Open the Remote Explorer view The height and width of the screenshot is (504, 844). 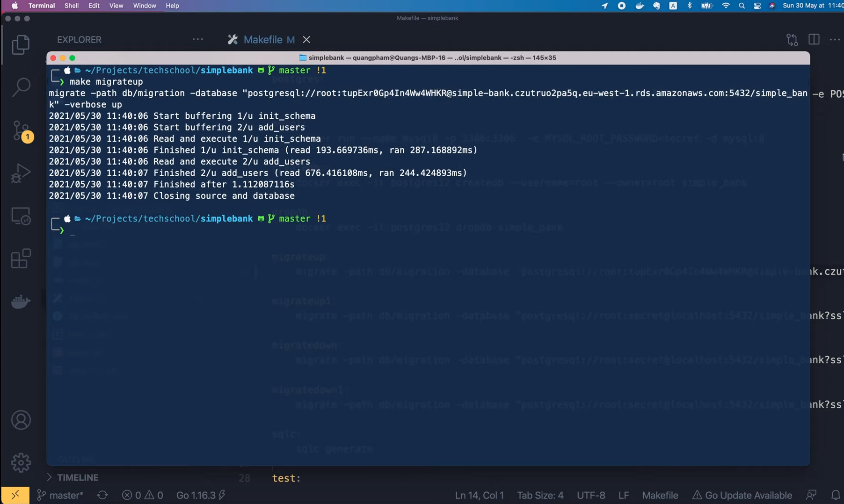coord(21,216)
